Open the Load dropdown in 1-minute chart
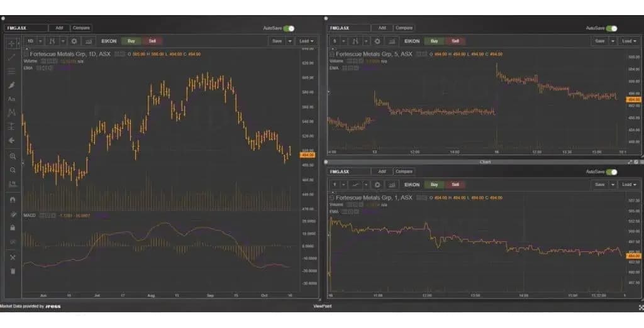The height and width of the screenshot is (328, 644). click(629, 185)
